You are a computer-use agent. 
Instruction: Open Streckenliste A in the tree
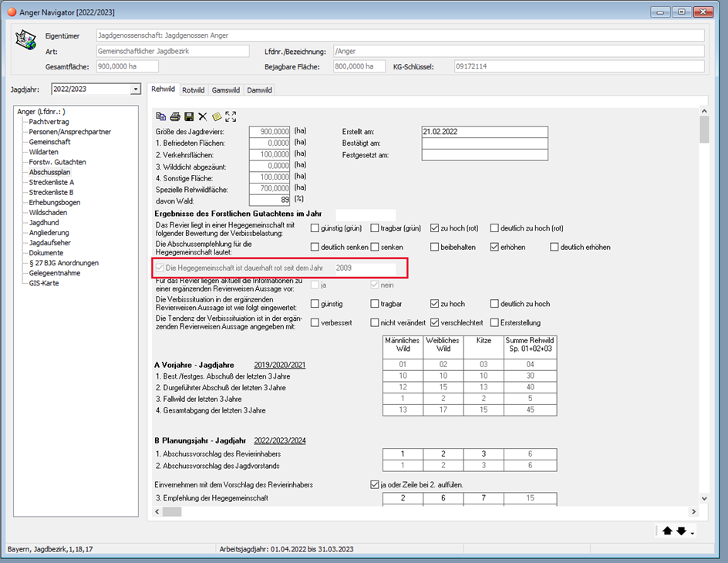click(51, 183)
